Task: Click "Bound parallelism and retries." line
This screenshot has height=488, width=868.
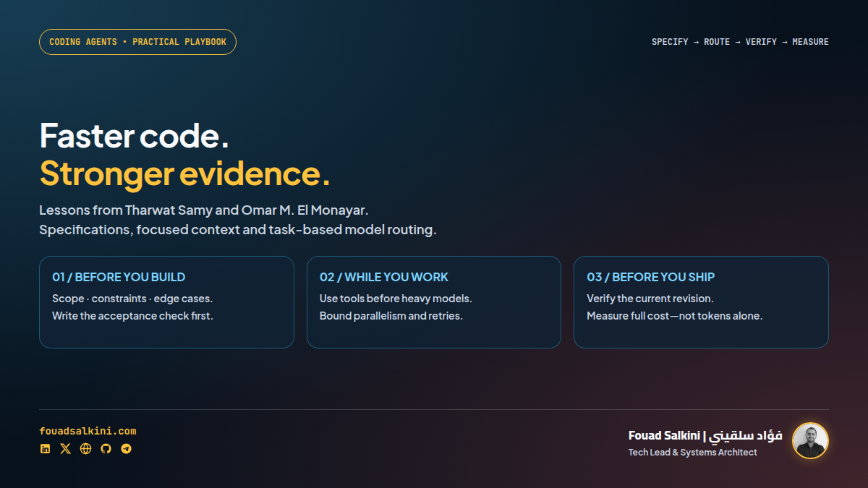Action: point(391,316)
